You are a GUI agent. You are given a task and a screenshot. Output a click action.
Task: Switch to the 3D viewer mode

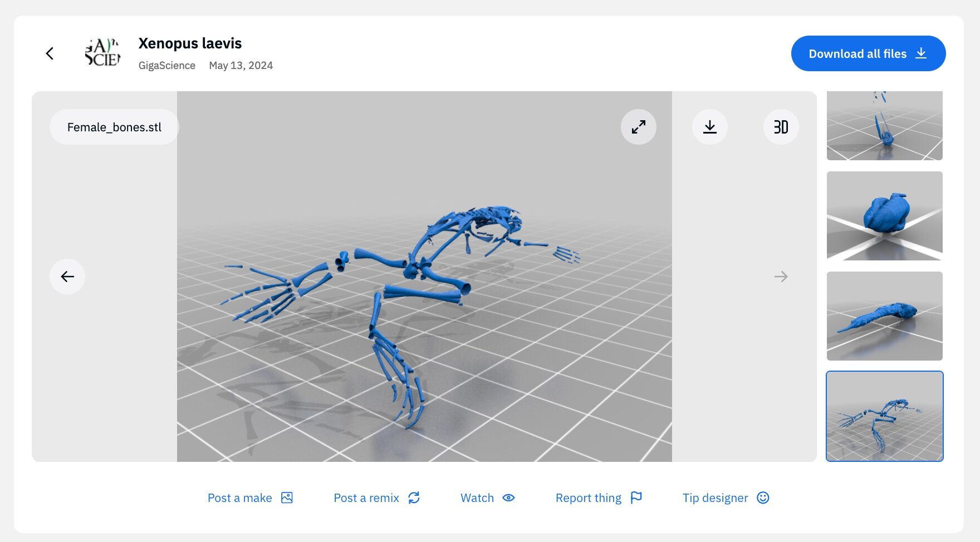click(x=781, y=127)
